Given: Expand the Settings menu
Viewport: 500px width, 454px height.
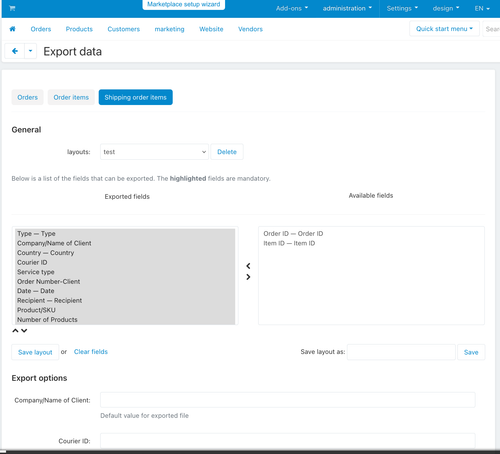Looking at the screenshot, I should [x=402, y=8].
